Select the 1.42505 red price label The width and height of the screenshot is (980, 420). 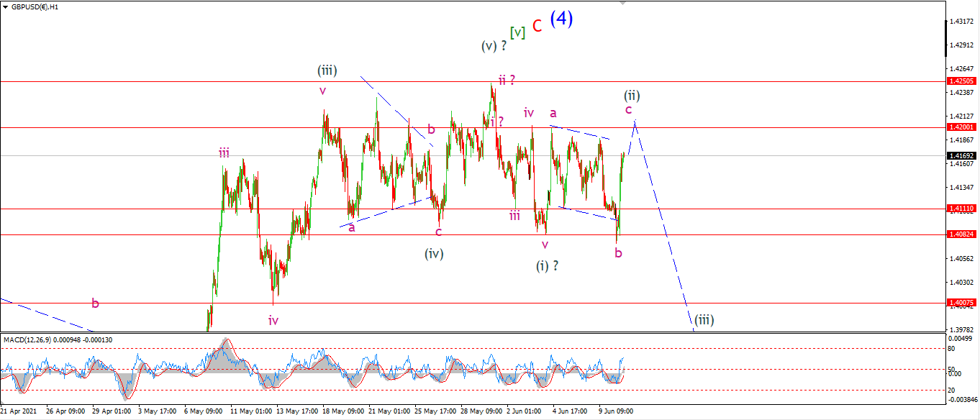tap(961, 81)
